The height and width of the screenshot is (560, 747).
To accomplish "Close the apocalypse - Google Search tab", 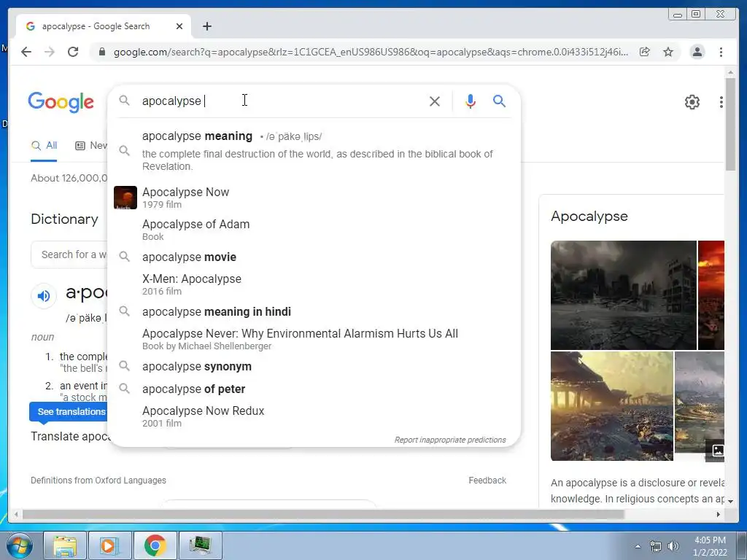I will click(179, 26).
